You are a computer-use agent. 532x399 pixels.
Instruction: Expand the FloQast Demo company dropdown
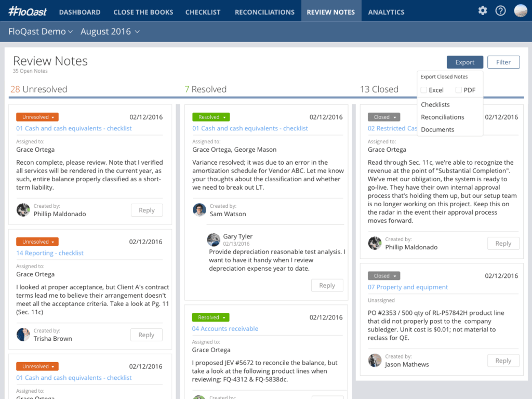click(x=41, y=32)
